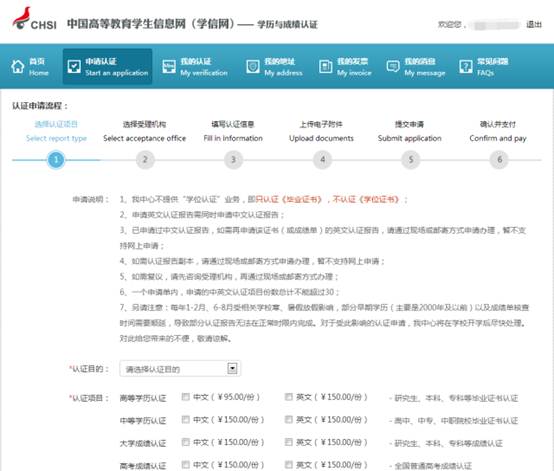Check 英文 ¥150.00 for 高考成绩认证
554x471 pixels.
tap(289, 465)
